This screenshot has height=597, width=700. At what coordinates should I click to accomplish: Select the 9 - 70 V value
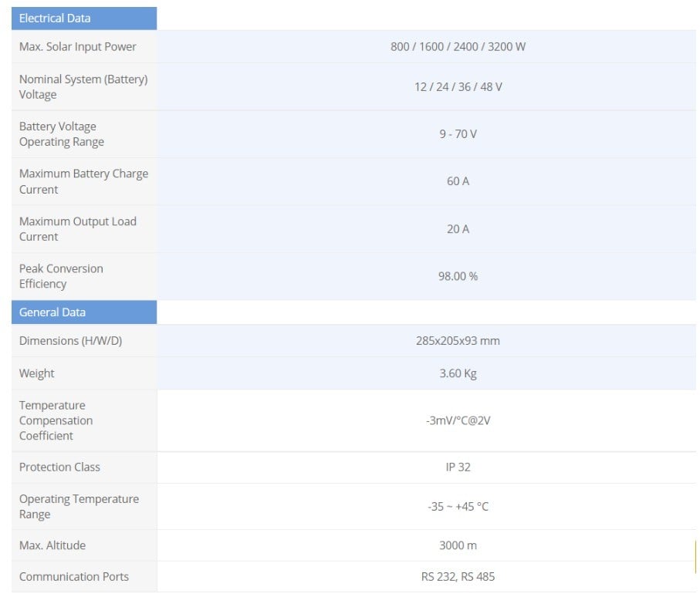pyautogui.click(x=458, y=134)
